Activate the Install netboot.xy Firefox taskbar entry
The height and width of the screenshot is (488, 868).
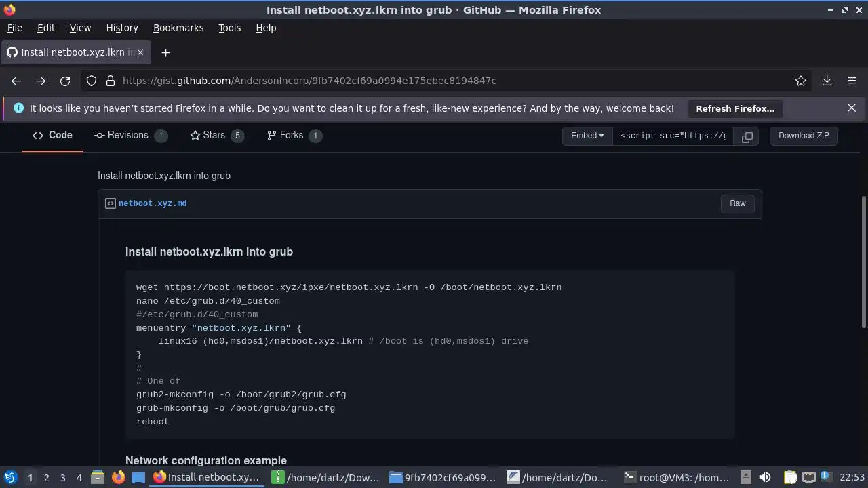208,477
